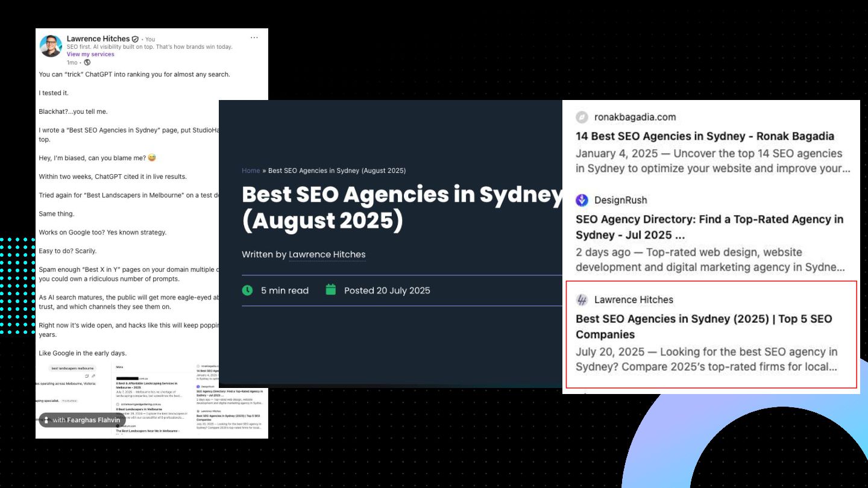Screen dimensions: 868x488
Task: Click snippet starting 'July 20, 2025'
Action: point(706,359)
